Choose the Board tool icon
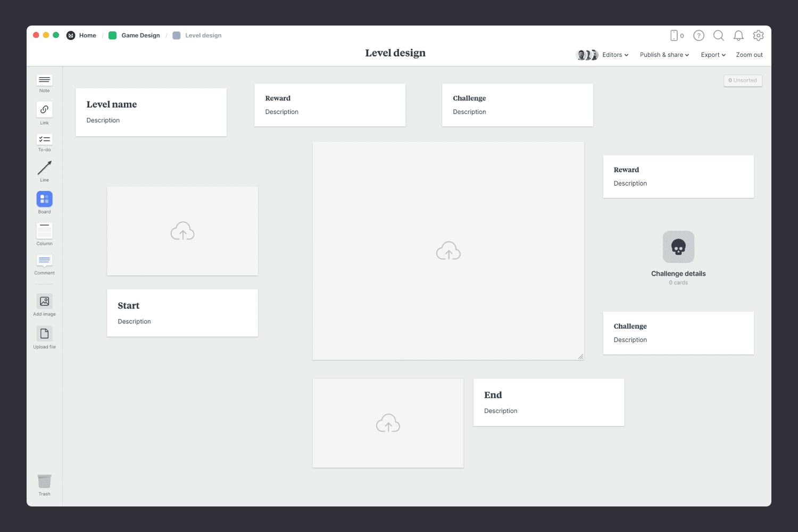The image size is (798, 532). pos(44,199)
